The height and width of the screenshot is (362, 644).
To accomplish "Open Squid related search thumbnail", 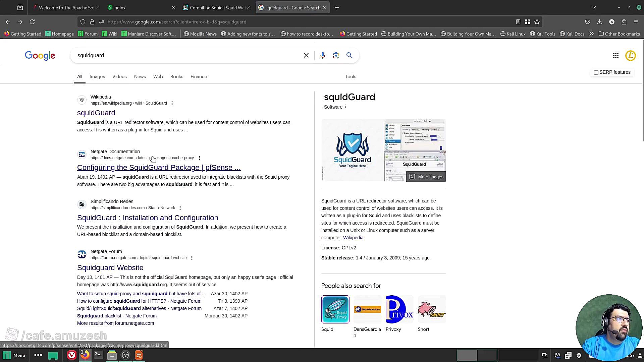I will point(335,309).
